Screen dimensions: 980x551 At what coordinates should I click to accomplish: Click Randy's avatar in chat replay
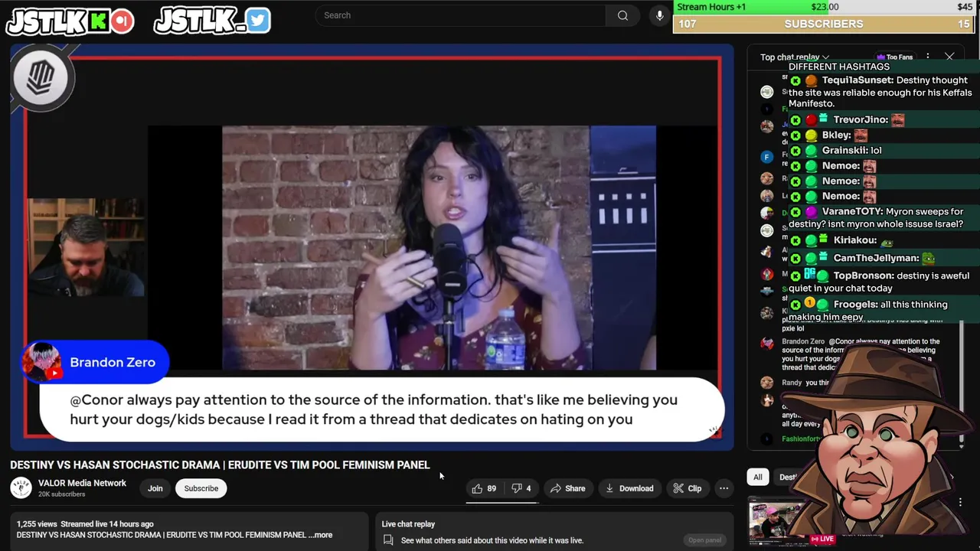[x=767, y=383]
